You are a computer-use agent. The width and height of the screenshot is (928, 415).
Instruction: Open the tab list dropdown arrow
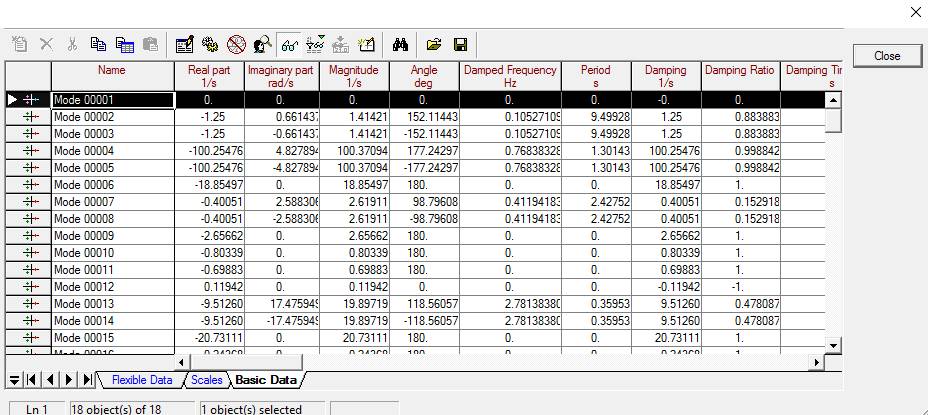click(14, 381)
